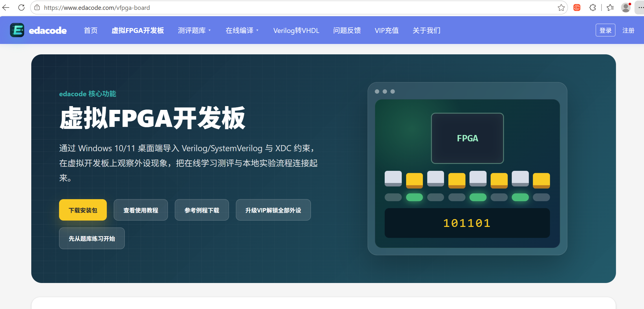Click the 登录 login button
The height and width of the screenshot is (309, 644).
[605, 30]
